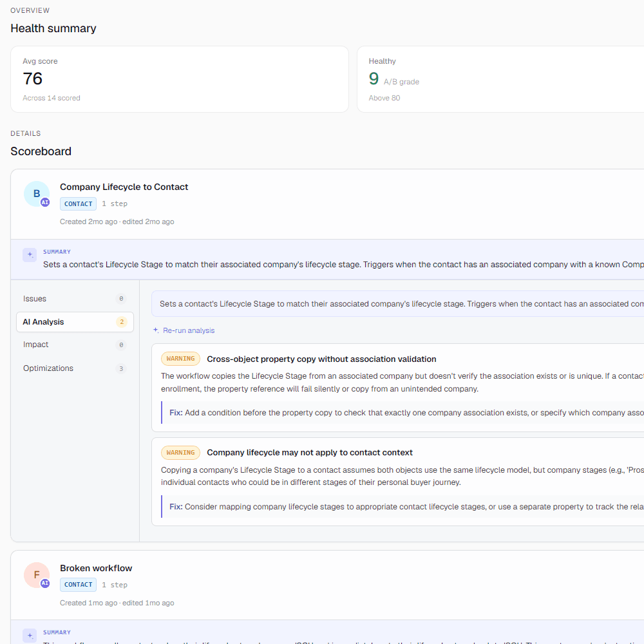
Task: Click WARNING badge on Cross-object property copy
Action: [181, 359]
